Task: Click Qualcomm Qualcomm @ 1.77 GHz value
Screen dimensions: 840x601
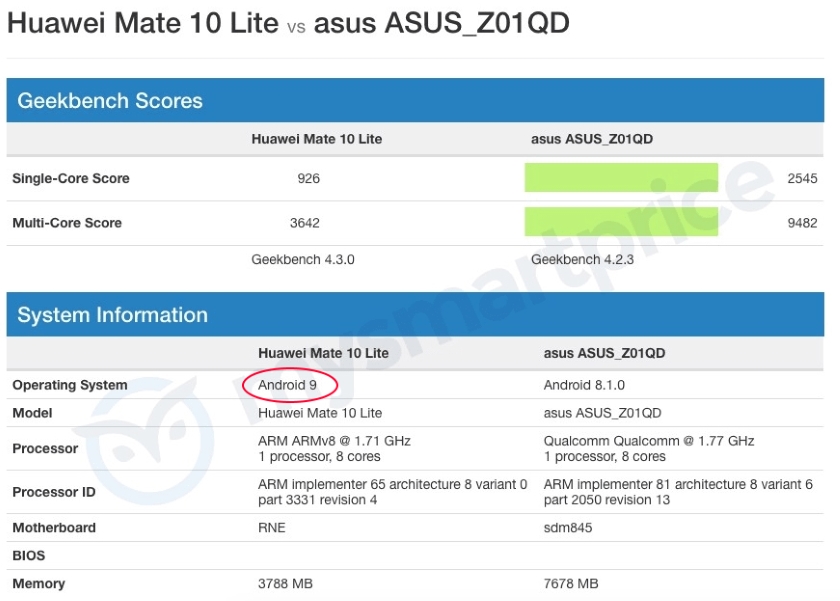Action: coord(649,441)
